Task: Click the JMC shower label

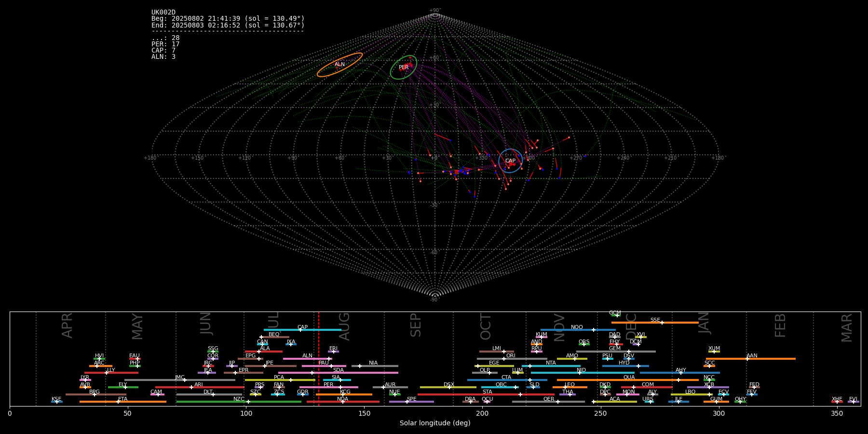Action: [x=179, y=378]
